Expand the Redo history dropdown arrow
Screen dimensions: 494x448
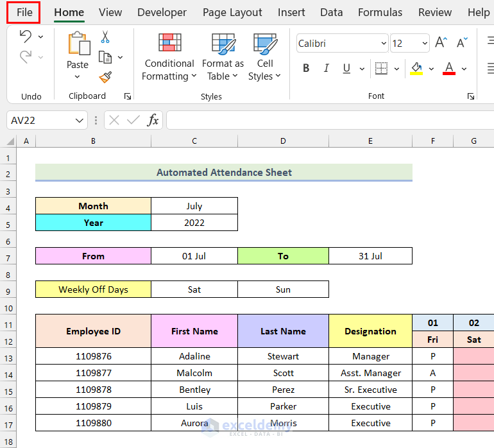pyautogui.click(x=41, y=57)
